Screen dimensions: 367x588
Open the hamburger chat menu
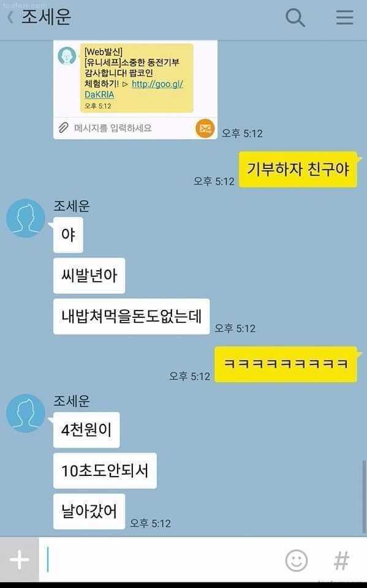pos(344,17)
